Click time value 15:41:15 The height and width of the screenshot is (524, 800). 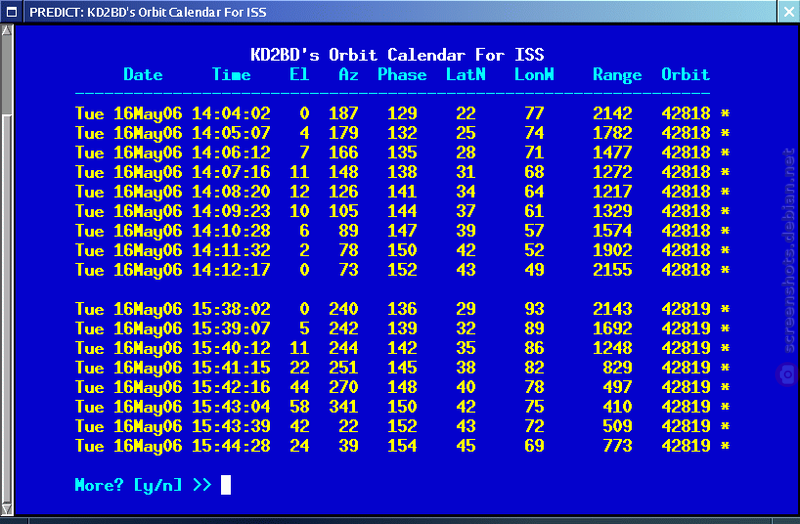tap(231, 368)
